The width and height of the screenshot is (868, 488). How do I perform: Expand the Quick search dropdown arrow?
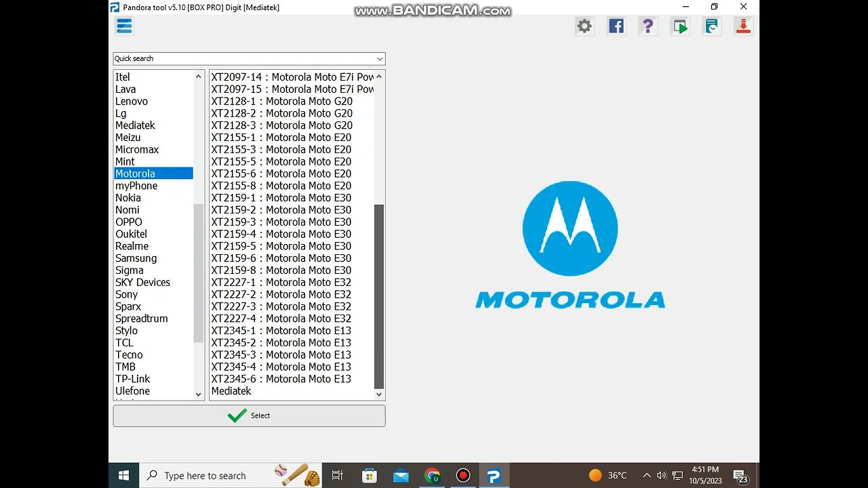click(379, 59)
